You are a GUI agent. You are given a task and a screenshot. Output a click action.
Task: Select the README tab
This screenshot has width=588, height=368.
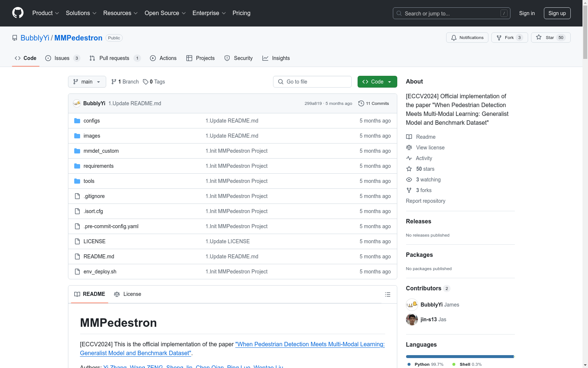pyautogui.click(x=90, y=294)
